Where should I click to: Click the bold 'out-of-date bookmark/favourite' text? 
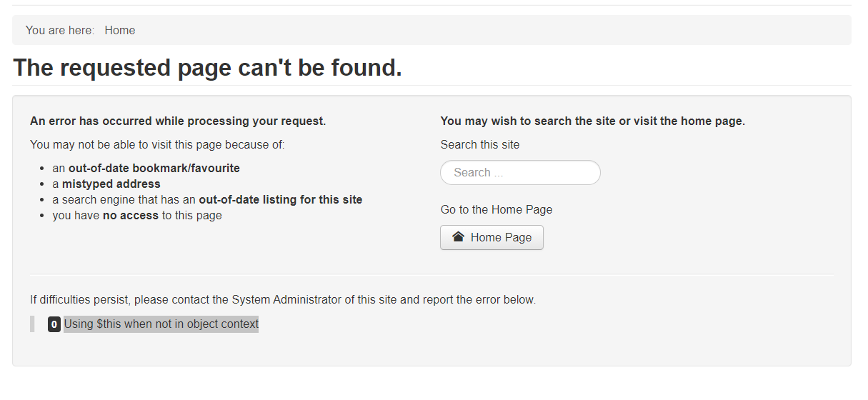(x=154, y=169)
